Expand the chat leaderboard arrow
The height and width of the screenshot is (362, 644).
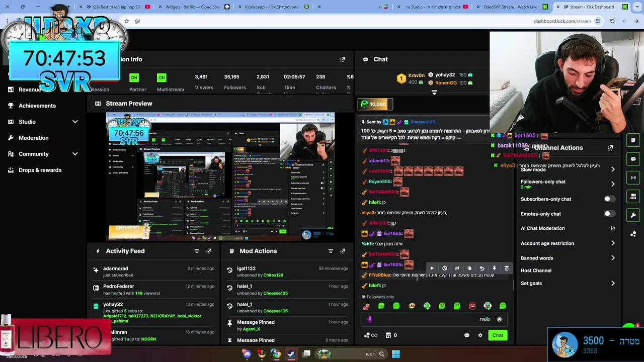tap(434, 93)
